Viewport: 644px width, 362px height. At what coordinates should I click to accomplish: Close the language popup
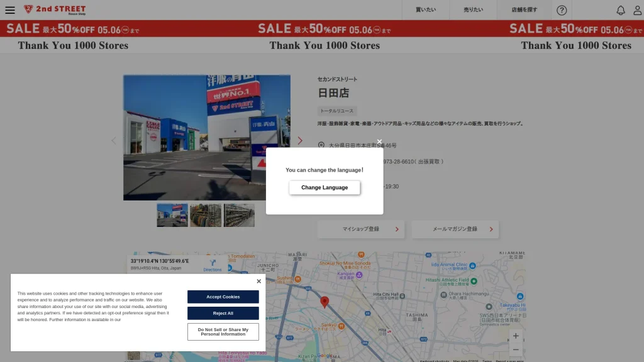coord(379,141)
